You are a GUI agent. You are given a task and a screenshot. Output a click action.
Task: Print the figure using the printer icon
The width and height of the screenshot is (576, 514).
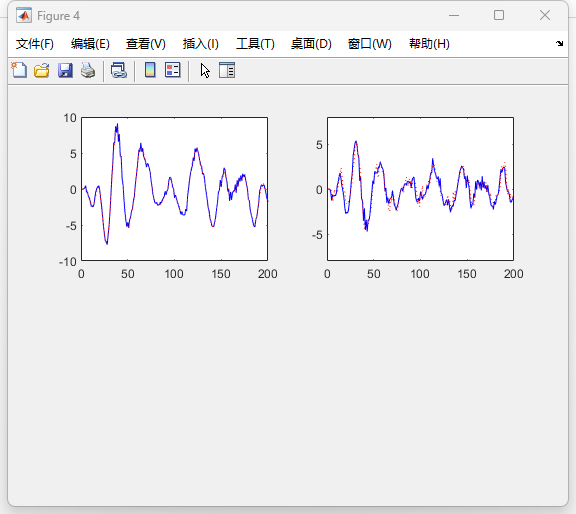point(88,70)
